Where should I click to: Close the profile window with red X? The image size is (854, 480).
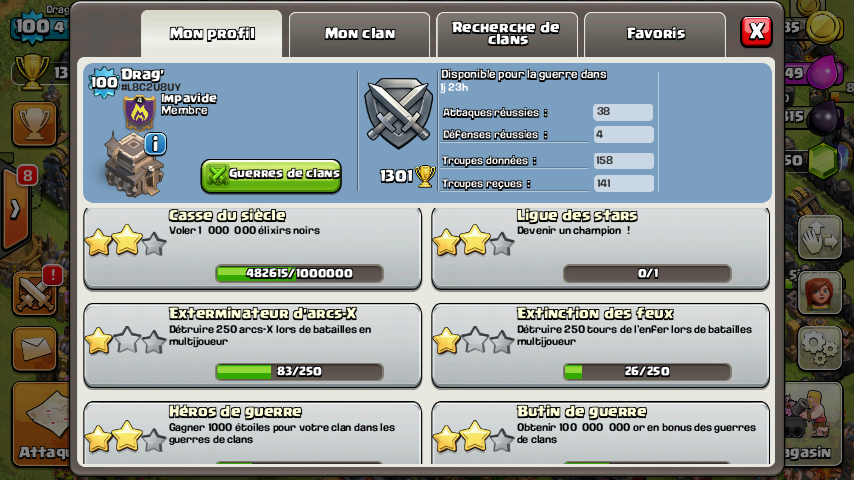tap(756, 32)
